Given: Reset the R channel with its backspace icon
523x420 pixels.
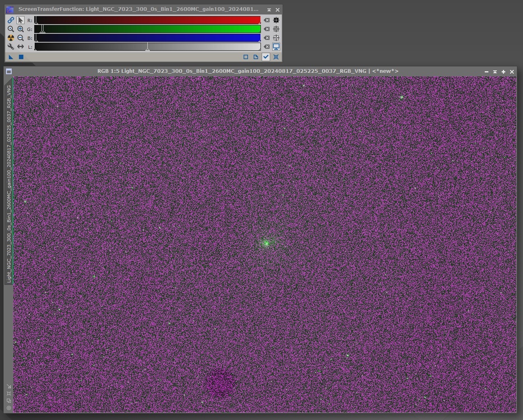Looking at the screenshot, I should 267,20.
